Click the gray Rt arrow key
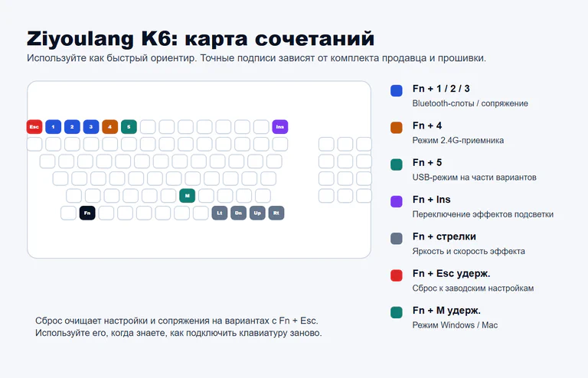The height and width of the screenshot is (378, 588). (x=276, y=213)
